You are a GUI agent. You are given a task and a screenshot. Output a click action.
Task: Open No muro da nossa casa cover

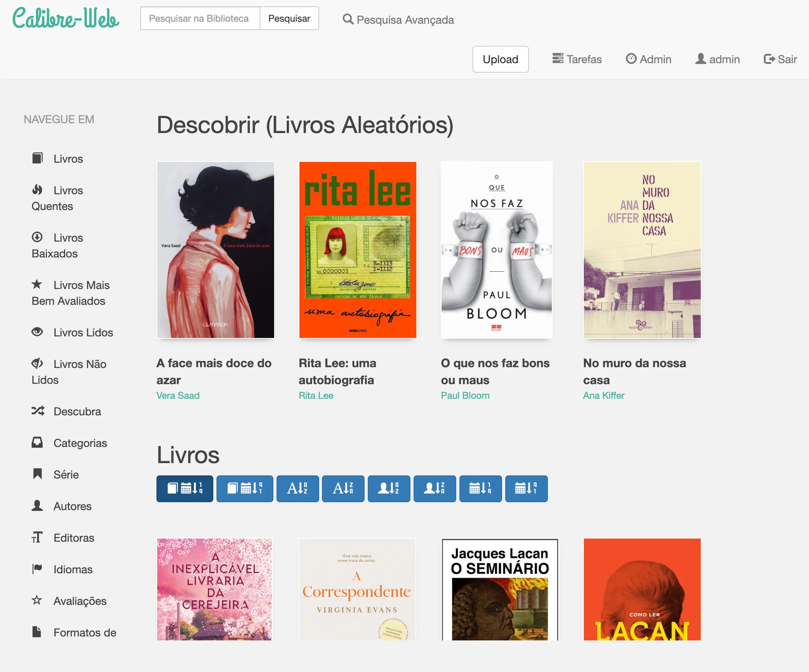click(642, 250)
